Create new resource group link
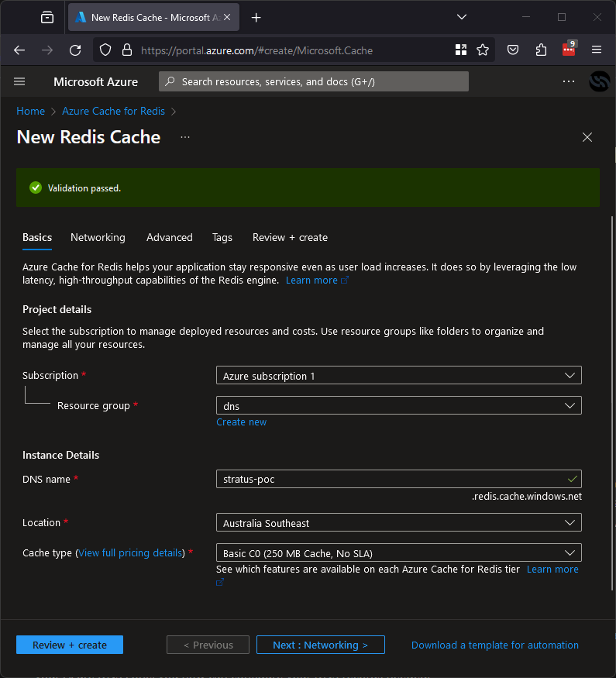This screenshot has width=616, height=678. pos(241,422)
